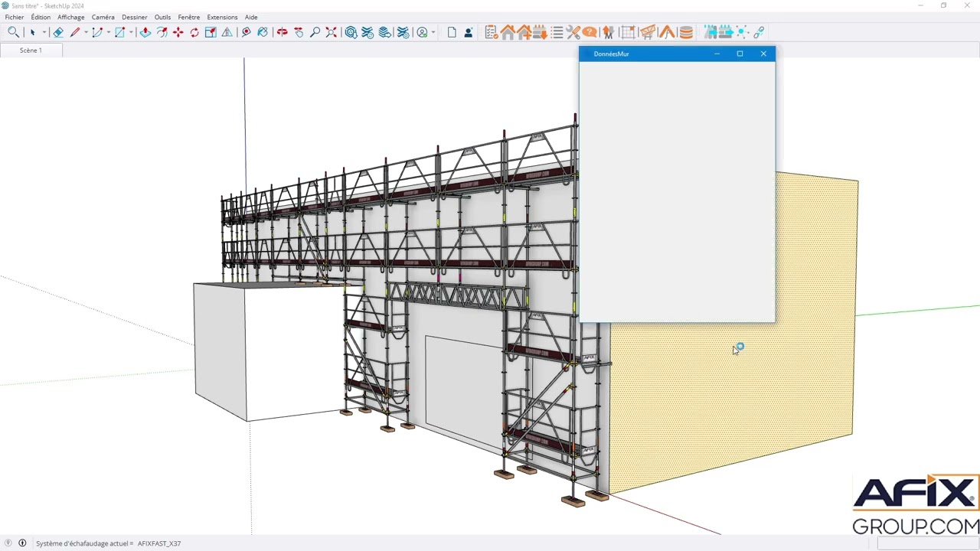Click the house with plus icon
Image resolution: width=980 pixels, height=551 pixels.
click(x=524, y=32)
